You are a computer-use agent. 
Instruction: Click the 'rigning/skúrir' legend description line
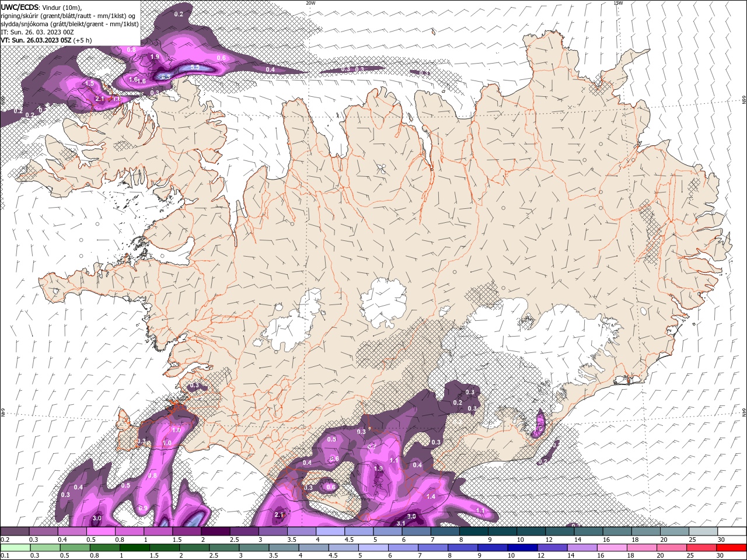68,15
